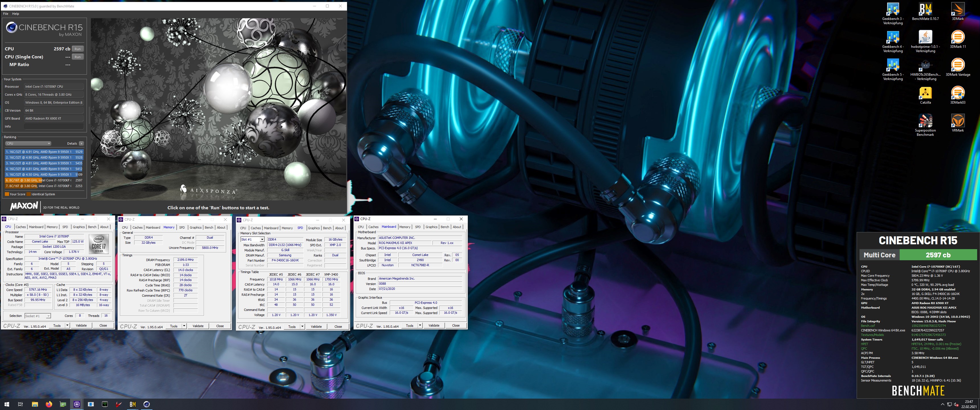Launch the 3DMark desktop shortcut
Image resolution: width=980 pixels, height=410 pixels.
pos(957,12)
